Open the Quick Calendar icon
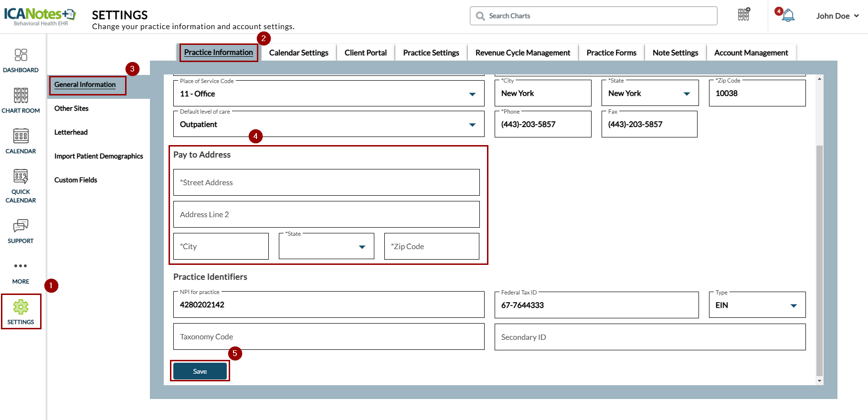 click(21, 177)
